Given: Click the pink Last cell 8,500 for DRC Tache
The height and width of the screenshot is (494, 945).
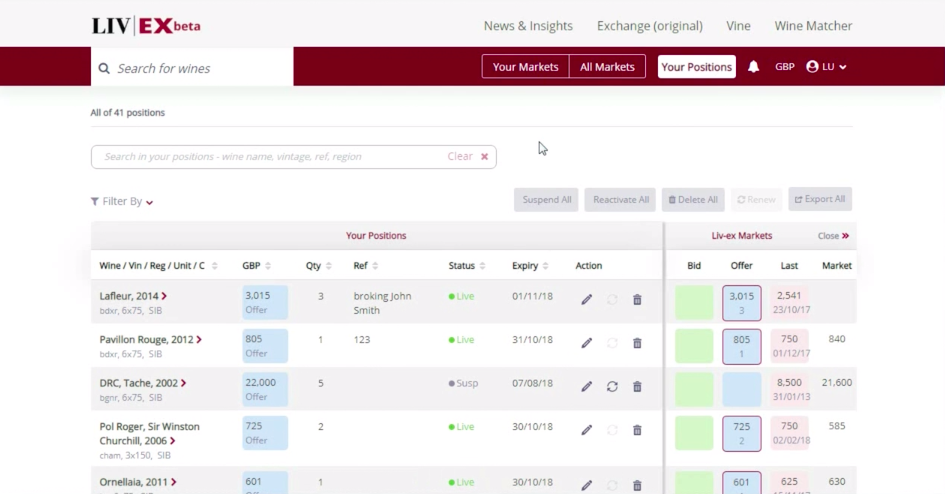Looking at the screenshot, I should click(x=790, y=389).
